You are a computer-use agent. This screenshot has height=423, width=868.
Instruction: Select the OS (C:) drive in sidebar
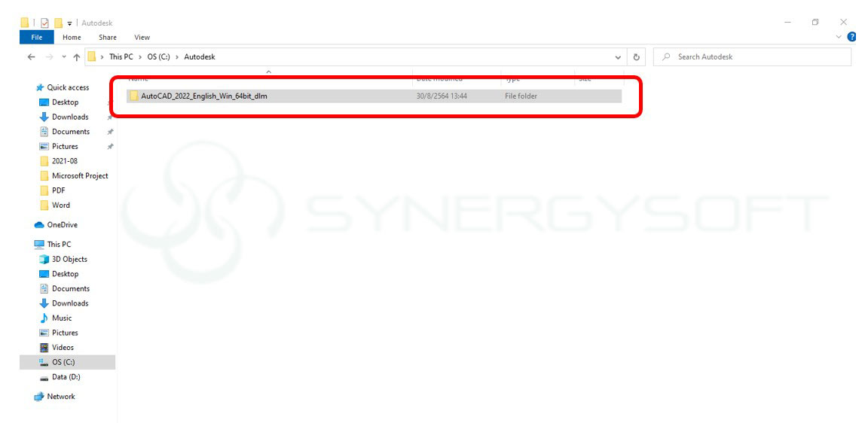coord(67,362)
